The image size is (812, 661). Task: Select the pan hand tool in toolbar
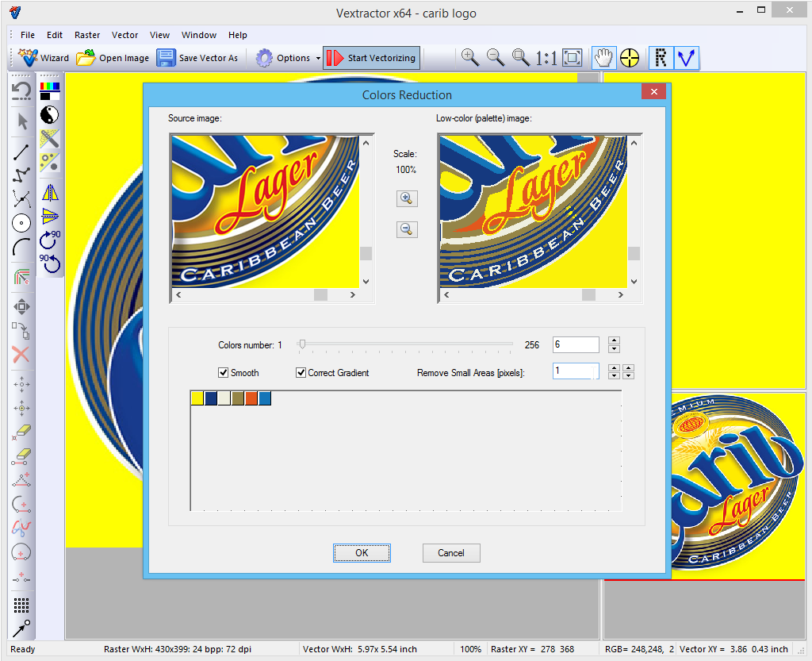pos(604,57)
